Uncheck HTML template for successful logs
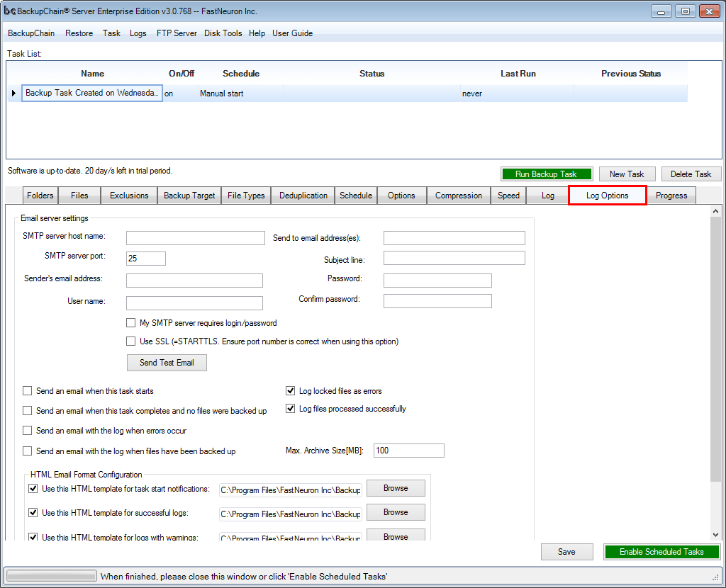726x588 pixels. 33,513
